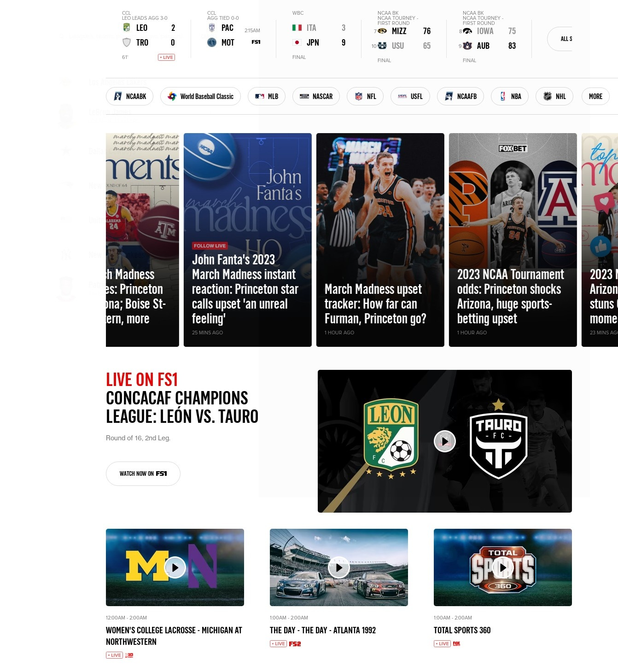Screen dimensions: 618x672
Task: Select the NFL league pill
Action: 365,96
